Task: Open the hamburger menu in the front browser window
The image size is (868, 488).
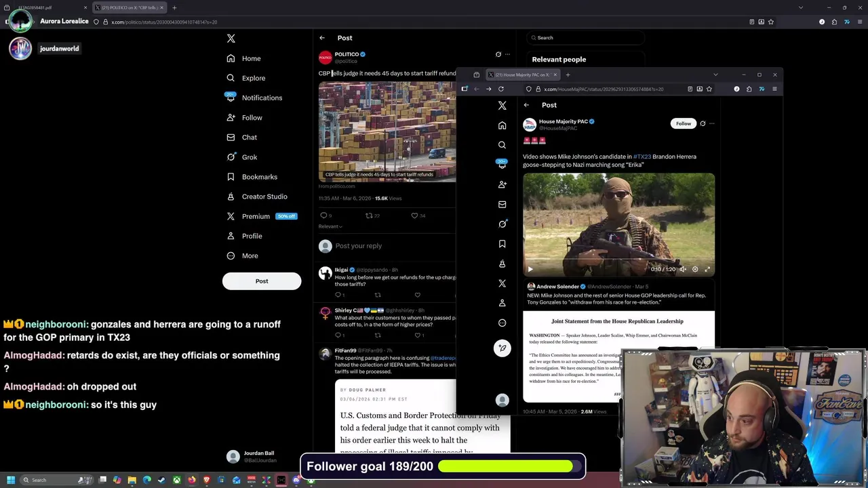Action: (774, 89)
